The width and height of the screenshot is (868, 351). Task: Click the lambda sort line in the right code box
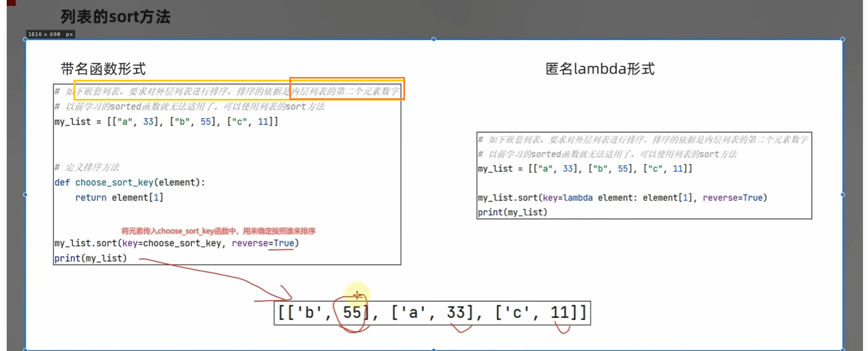coord(622,198)
